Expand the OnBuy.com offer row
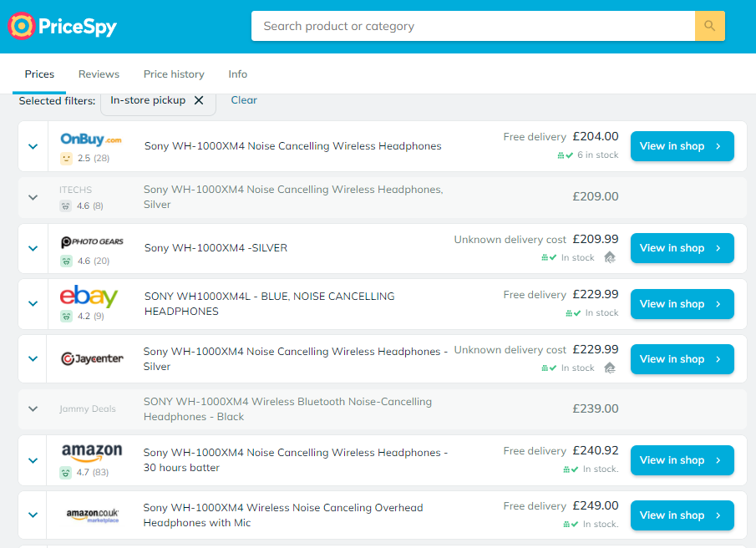 (x=33, y=146)
